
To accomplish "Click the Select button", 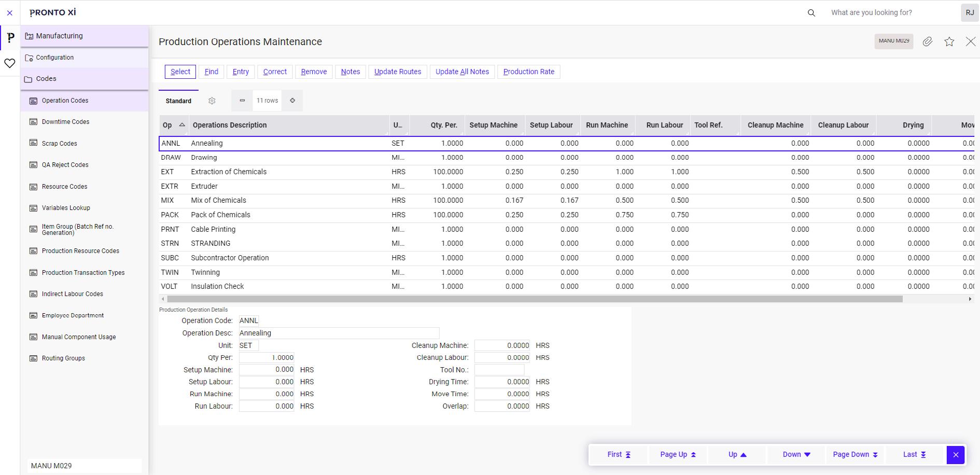I will (x=180, y=72).
